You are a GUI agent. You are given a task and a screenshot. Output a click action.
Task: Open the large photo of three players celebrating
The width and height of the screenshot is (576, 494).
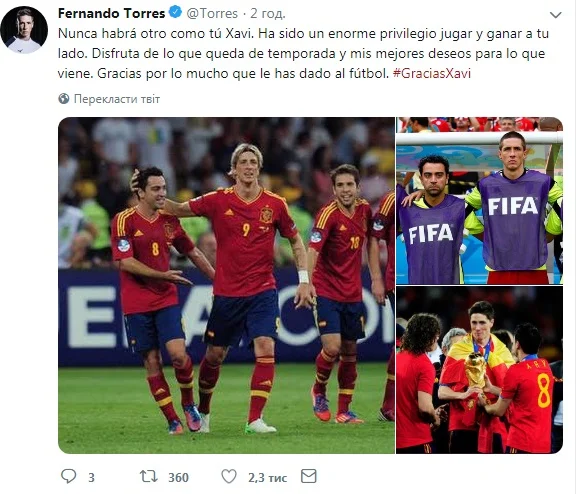point(226,285)
